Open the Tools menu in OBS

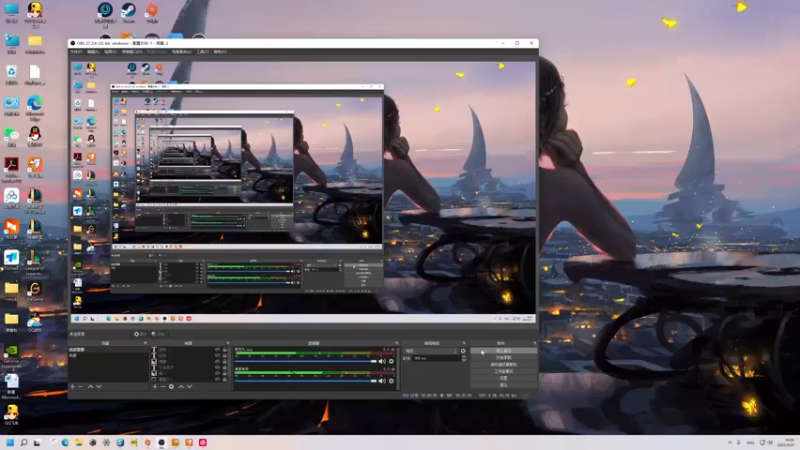pos(202,52)
